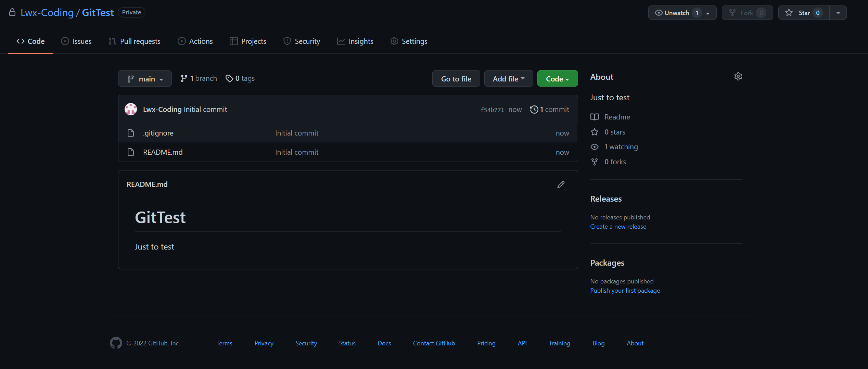
Task: Open the footer Docs link
Action: coord(384,343)
